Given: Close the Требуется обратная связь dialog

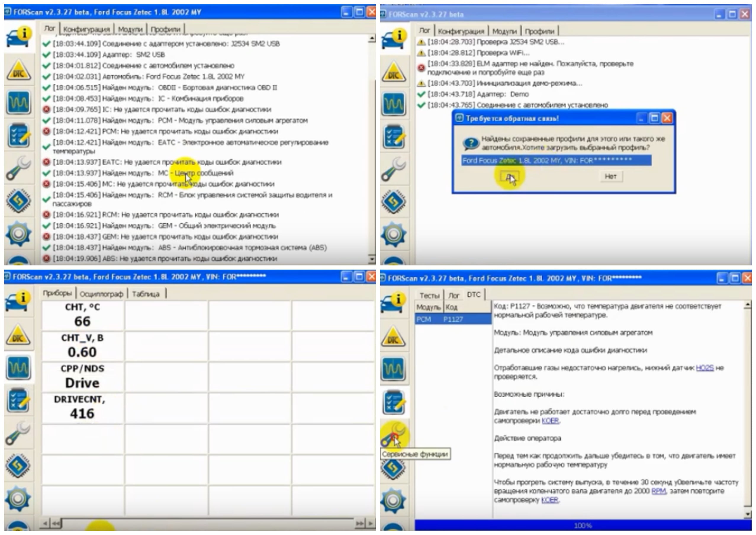Looking at the screenshot, I should tap(667, 118).
